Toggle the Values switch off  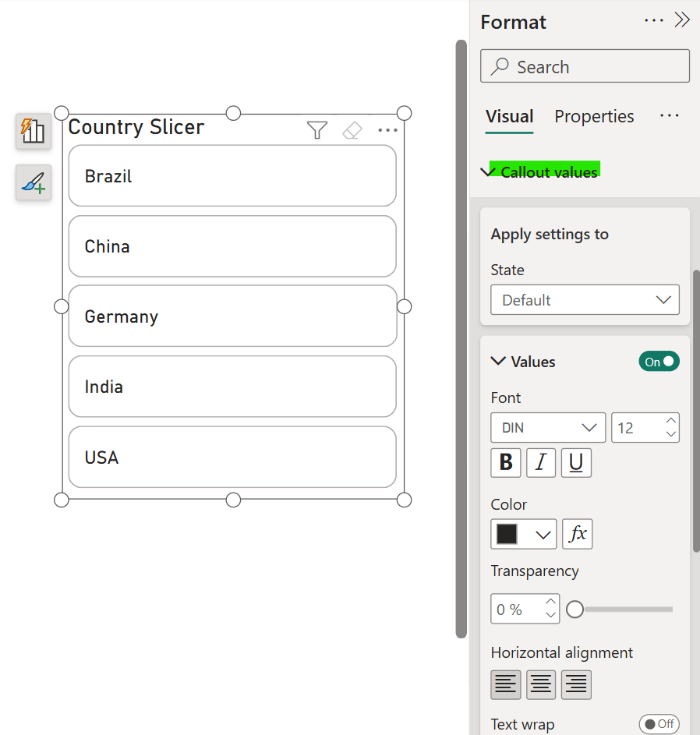click(659, 362)
